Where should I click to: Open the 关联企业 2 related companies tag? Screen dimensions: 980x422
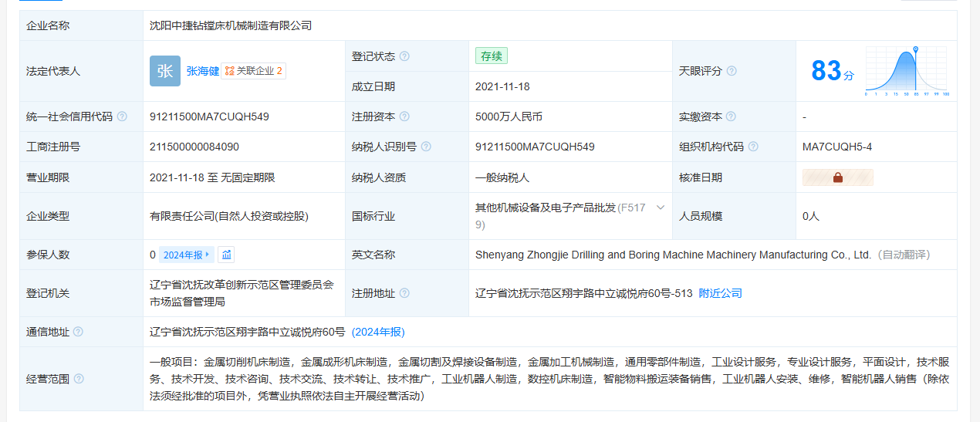point(253,71)
